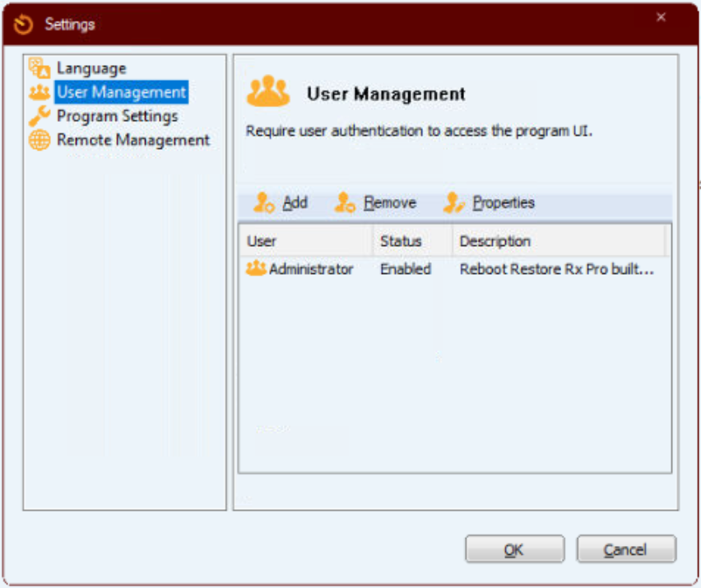The height and width of the screenshot is (588, 701).
Task: Click the Remote Management globe icon
Action: pyautogui.click(x=39, y=140)
